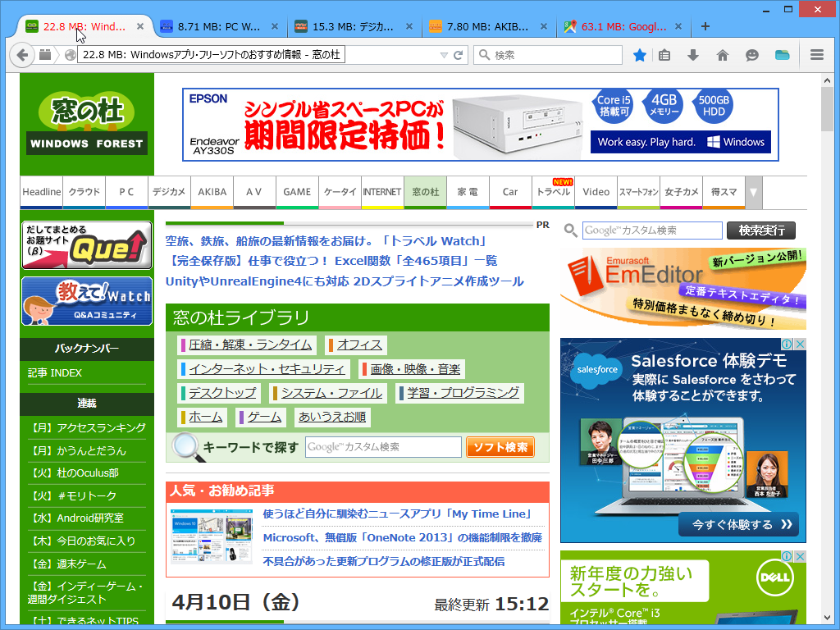840x630 pixels.
Task: Open the downloads panel with the arrow icon
Action: tap(693, 55)
